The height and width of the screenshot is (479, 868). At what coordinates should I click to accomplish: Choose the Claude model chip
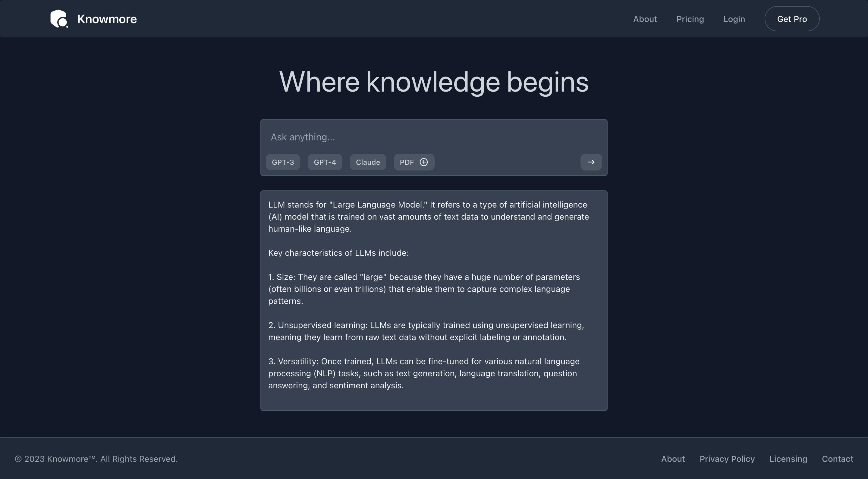[x=368, y=162]
